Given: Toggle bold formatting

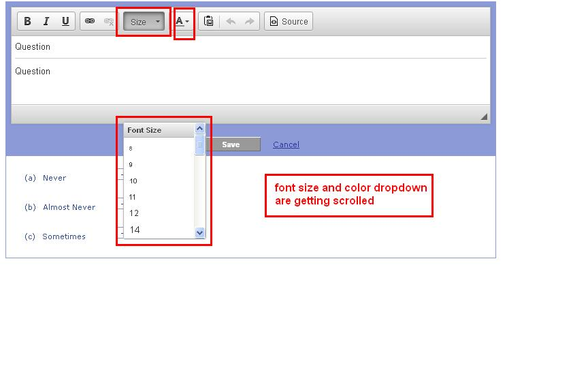Looking at the screenshot, I should point(27,21).
